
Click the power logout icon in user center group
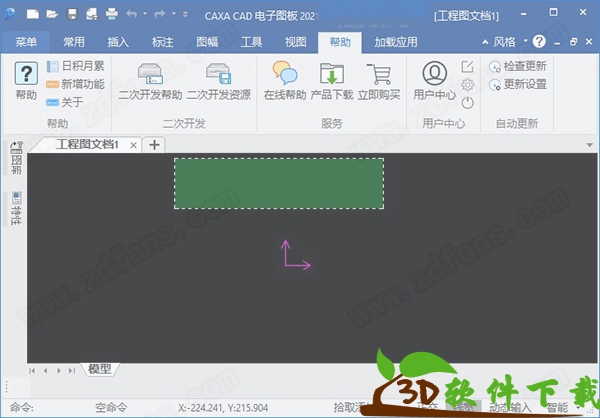click(468, 103)
